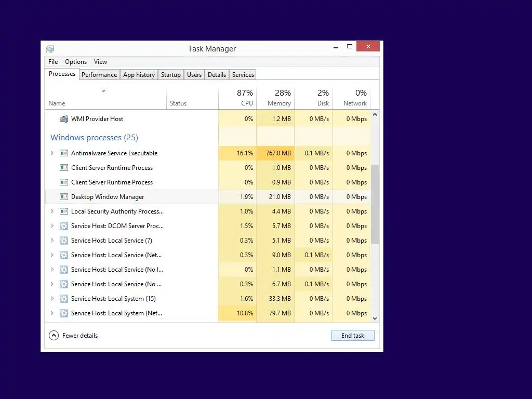Click the 21.0 MB memory cell
Viewport: 532px width, 399px height.
(x=275, y=197)
